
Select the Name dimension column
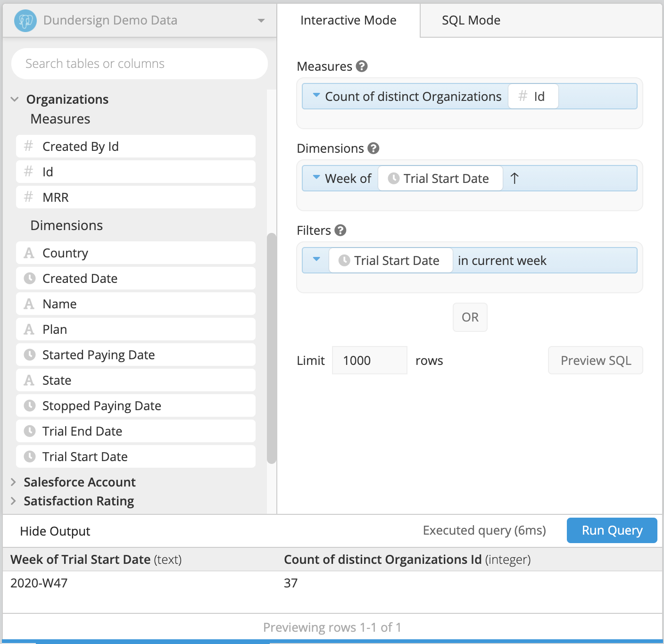point(136,304)
